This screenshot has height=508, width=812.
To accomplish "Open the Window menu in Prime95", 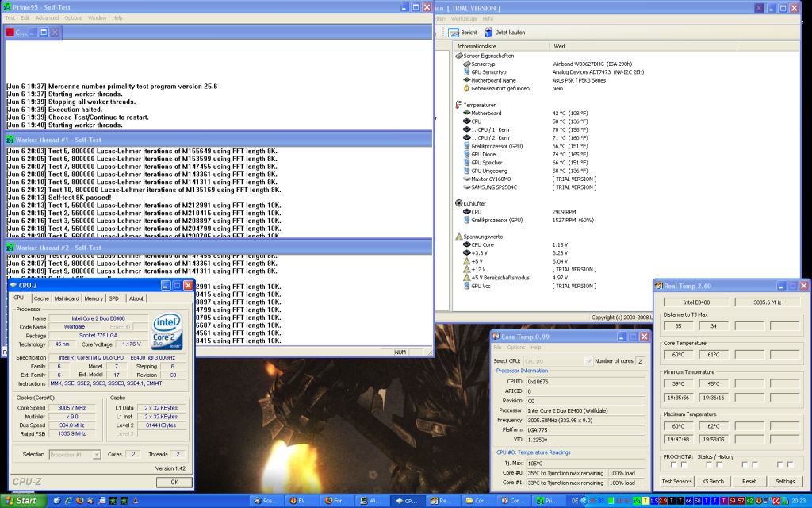I will click(97, 18).
